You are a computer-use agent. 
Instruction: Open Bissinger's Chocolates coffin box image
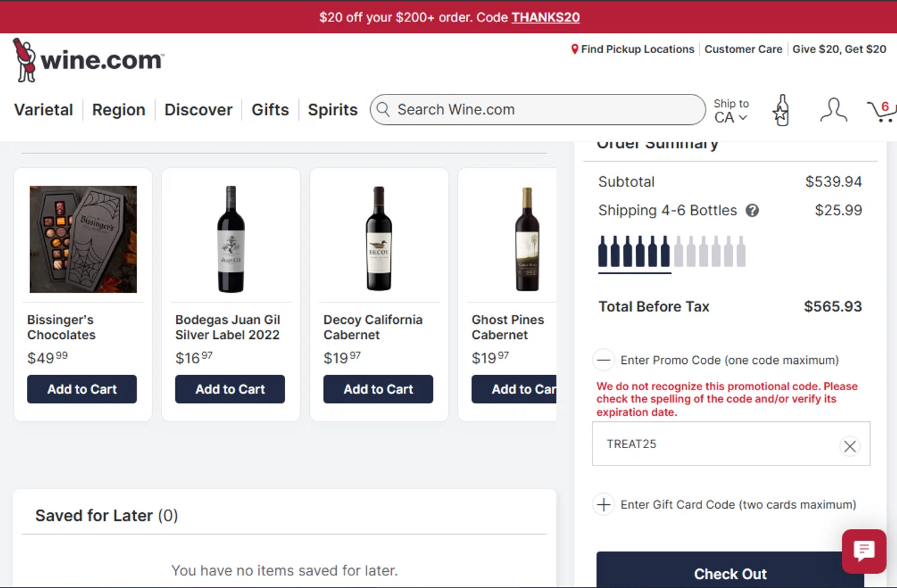tap(83, 239)
